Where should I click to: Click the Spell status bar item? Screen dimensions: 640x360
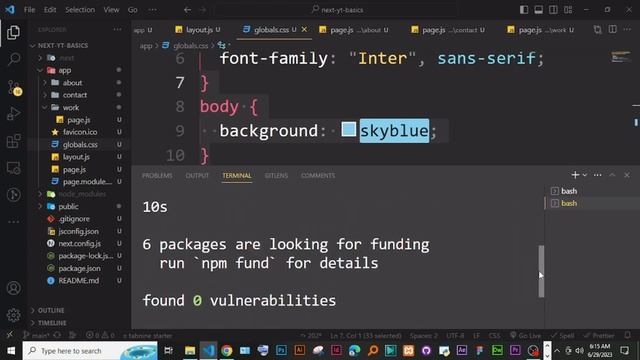click(x=562, y=336)
